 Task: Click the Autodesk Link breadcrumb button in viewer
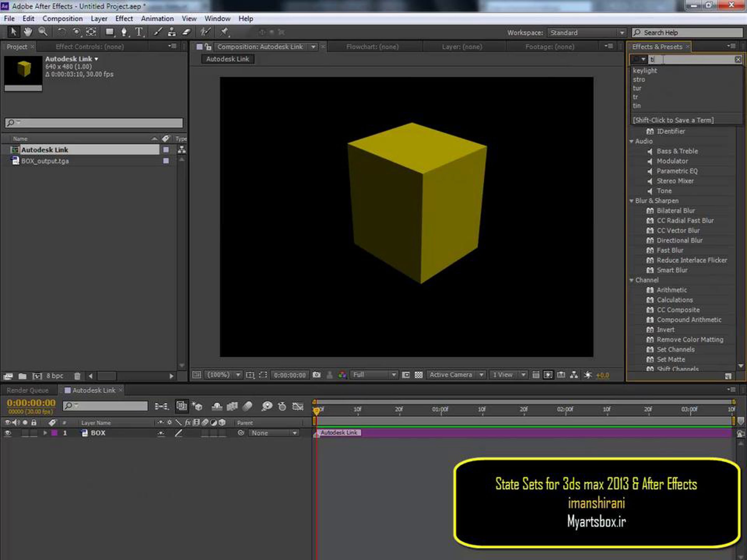228,59
